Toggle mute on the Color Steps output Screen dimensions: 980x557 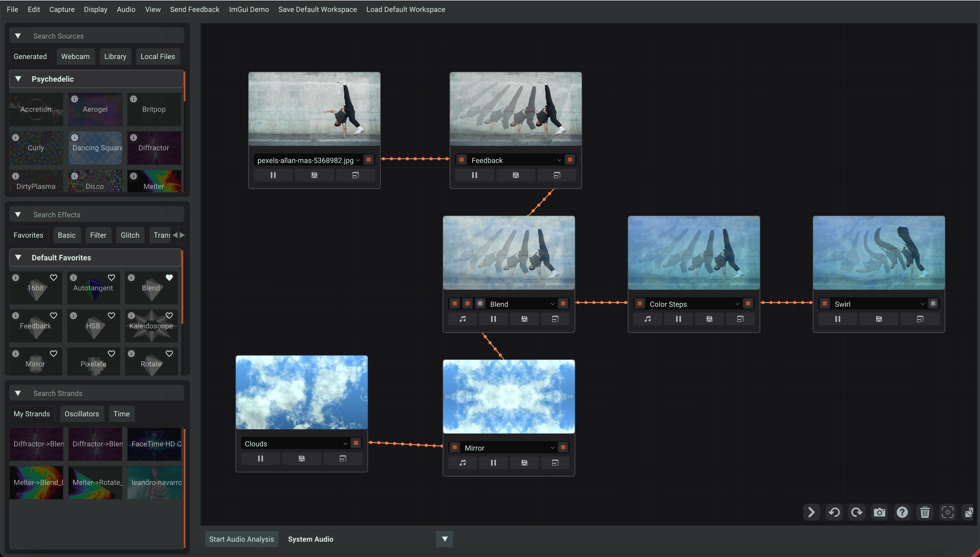(x=748, y=303)
